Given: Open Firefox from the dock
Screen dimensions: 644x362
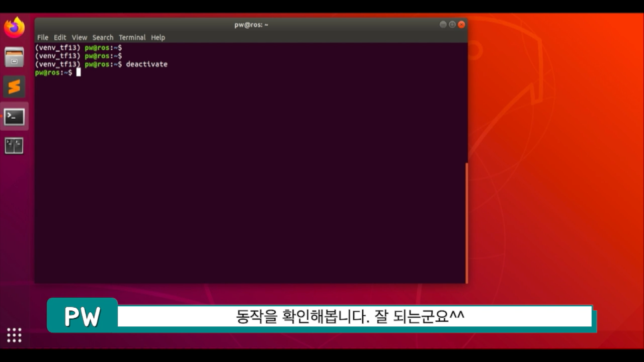Looking at the screenshot, I should click(14, 28).
